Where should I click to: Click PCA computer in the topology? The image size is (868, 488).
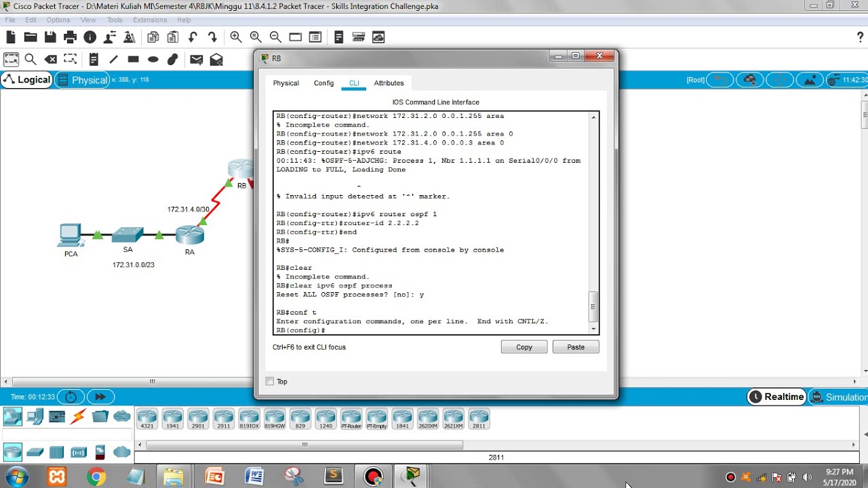(70, 235)
